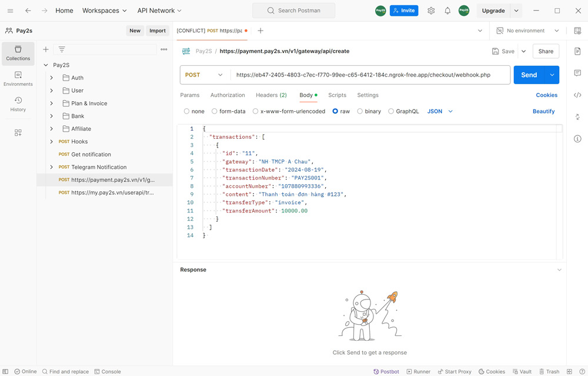Open the collections three-dot options menu
Image resolution: width=588 pixels, height=376 pixels.
pyautogui.click(x=164, y=49)
